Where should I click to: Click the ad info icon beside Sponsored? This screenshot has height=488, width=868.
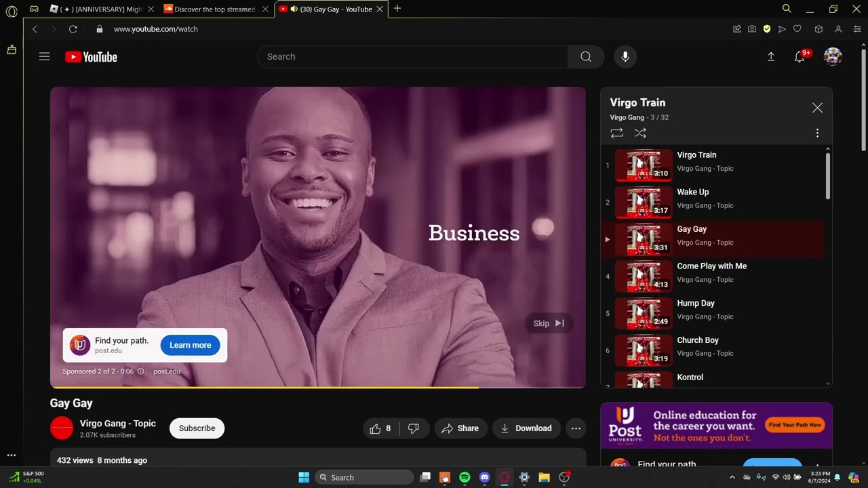pyautogui.click(x=141, y=371)
